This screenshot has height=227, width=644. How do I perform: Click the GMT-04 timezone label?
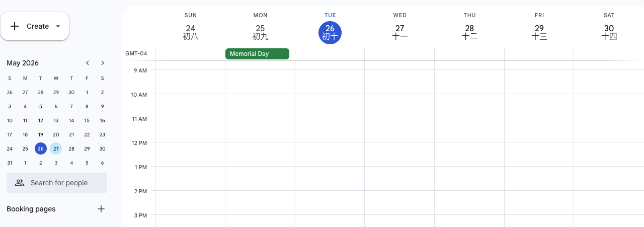click(x=136, y=54)
